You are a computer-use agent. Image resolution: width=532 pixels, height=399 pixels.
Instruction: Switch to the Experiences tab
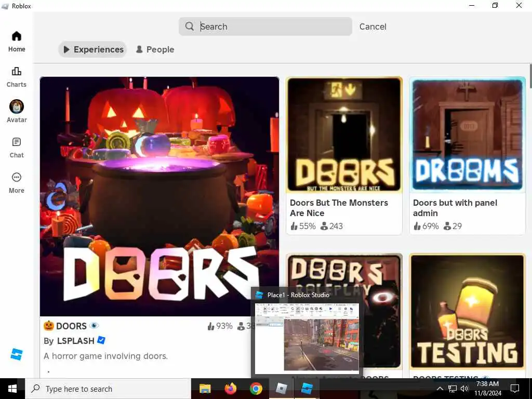92,49
